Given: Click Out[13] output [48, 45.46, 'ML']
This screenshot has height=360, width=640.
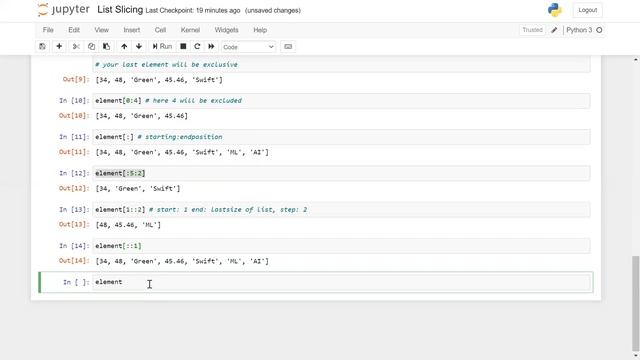Looking at the screenshot, I should pyautogui.click(x=128, y=225).
